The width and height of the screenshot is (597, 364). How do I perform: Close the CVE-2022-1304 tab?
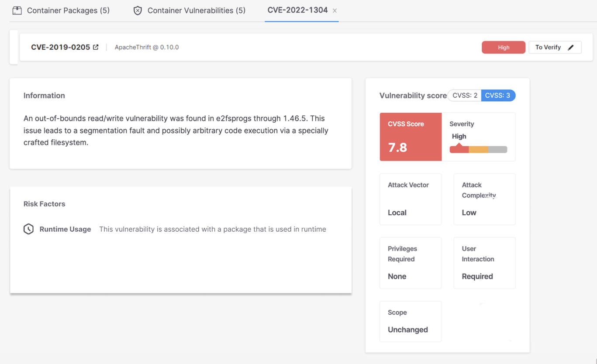[x=335, y=10]
